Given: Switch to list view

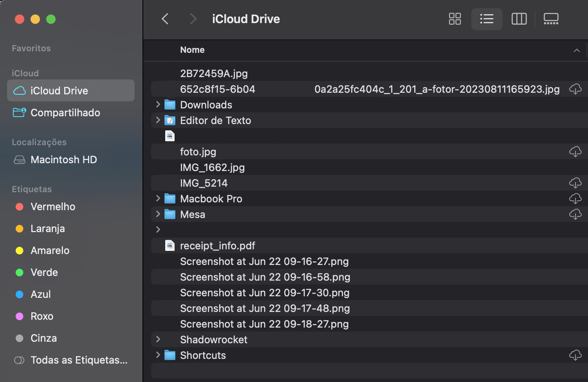Looking at the screenshot, I should [487, 19].
